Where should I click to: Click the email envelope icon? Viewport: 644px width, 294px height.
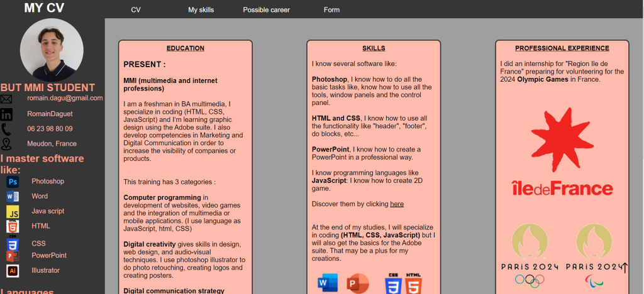tap(6, 99)
